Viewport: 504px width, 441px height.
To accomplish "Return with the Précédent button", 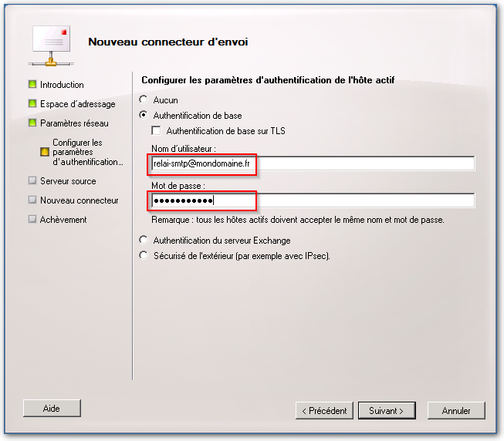I will click(x=324, y=410).
